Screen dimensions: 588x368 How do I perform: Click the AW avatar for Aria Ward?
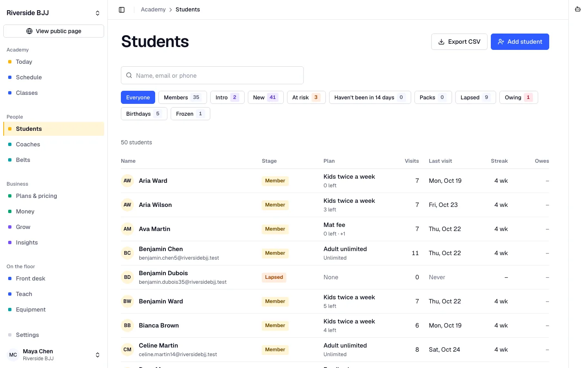pos(127,181)
